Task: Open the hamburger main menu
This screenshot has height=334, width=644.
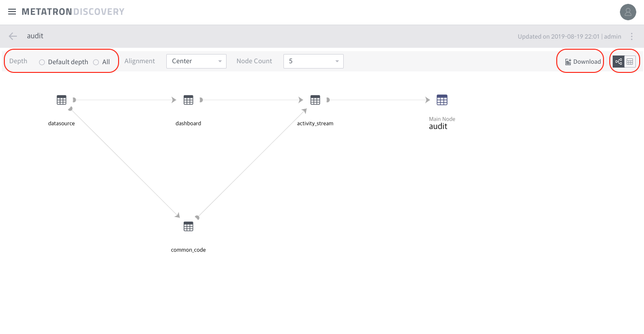Action: [12, 12]
